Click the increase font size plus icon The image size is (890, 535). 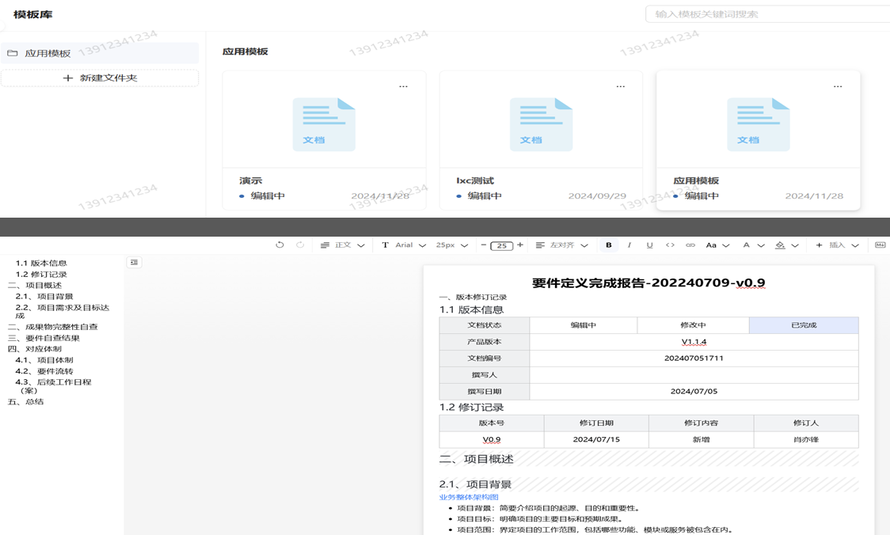pos(520,245)
